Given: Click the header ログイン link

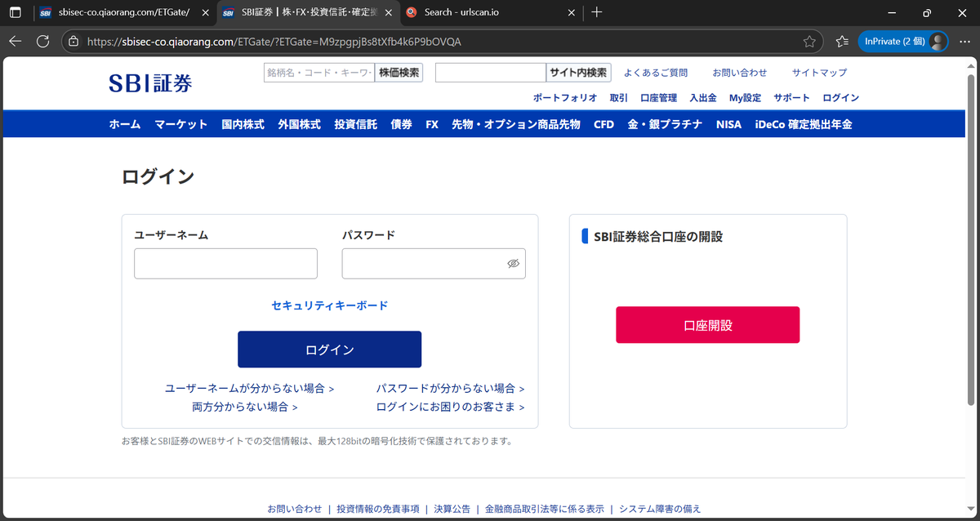Looking at the screenshot, I should (x=841, y=98).
